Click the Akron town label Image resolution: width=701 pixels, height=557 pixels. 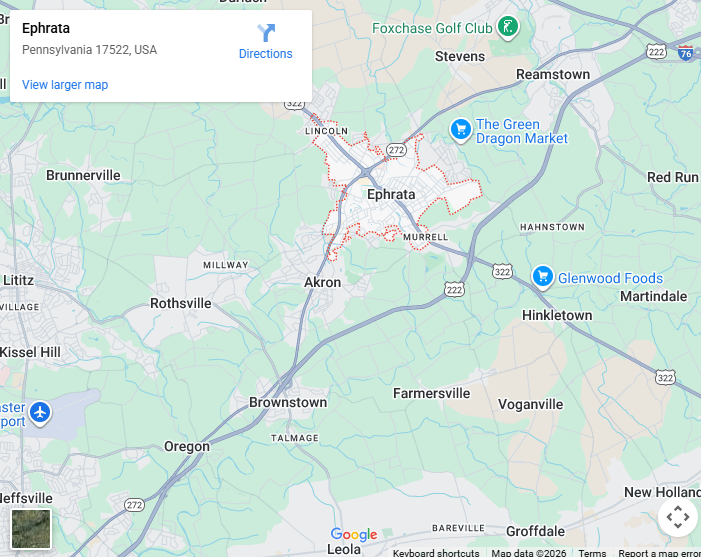pos(323,283)
